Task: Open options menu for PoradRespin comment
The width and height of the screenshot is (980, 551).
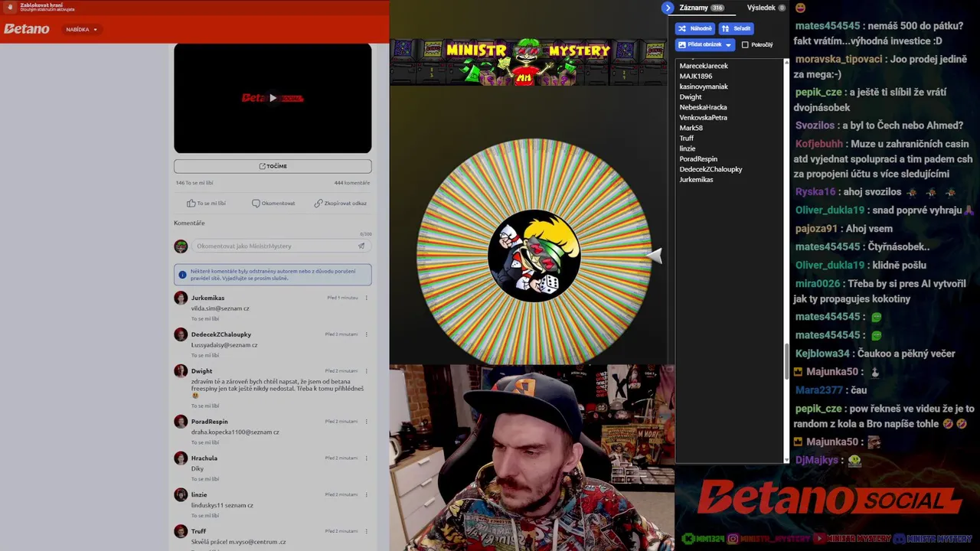Action: pyautogui.click(x=367, y=422)
